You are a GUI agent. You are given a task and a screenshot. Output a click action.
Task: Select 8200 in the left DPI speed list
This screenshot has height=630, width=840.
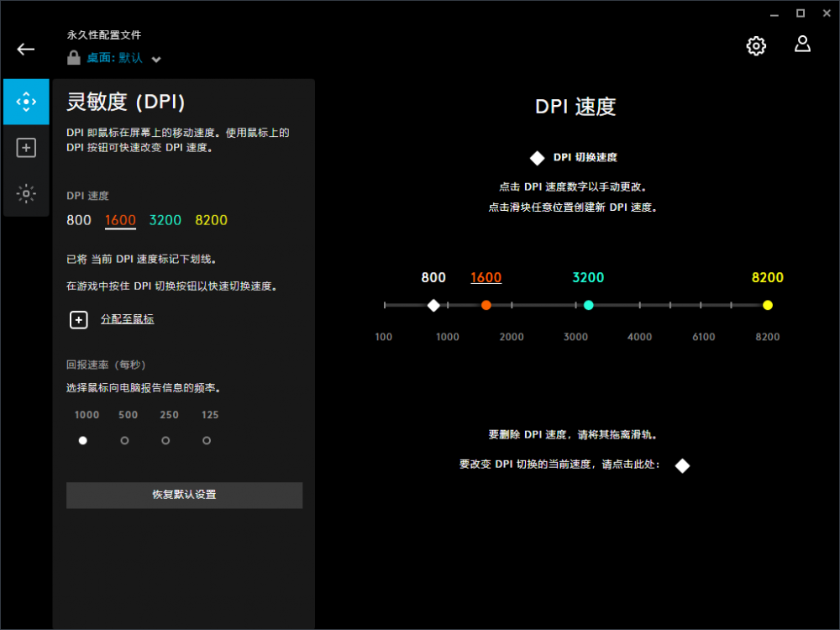click(211, 220)
